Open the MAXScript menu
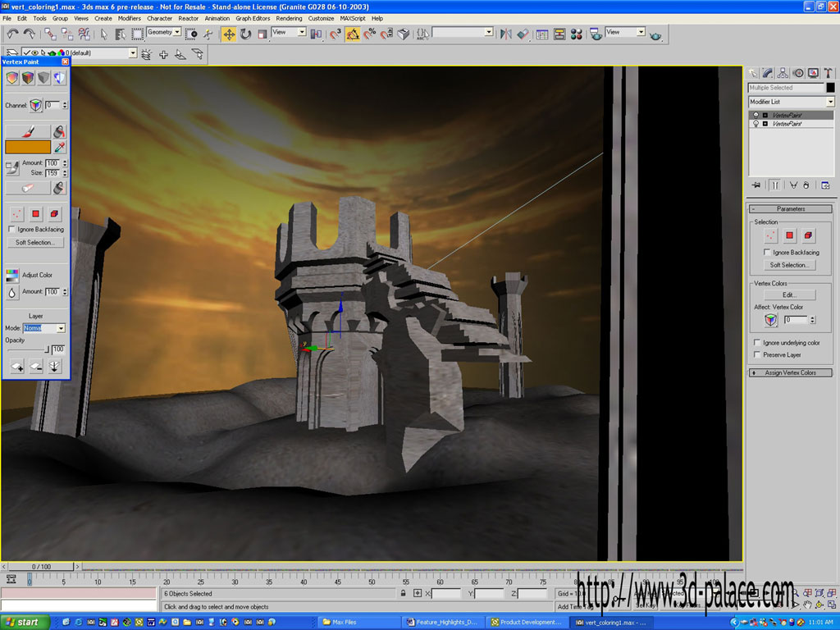840x630 pixels. click(353, 18)
